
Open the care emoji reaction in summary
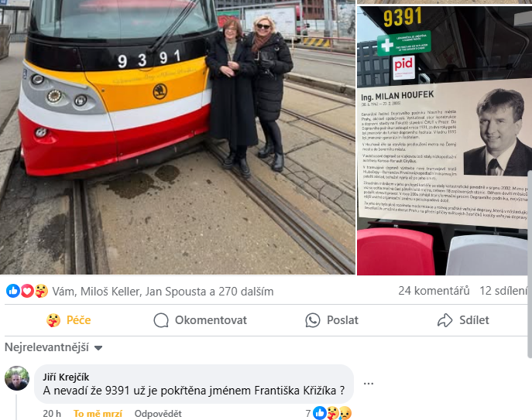tap(41, 291)
